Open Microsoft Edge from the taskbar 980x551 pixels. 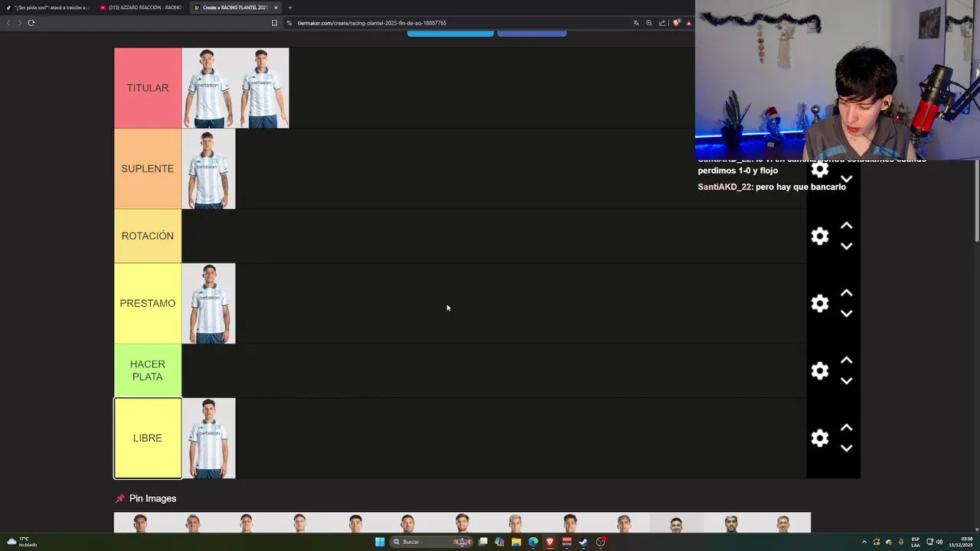coord(533,542)
